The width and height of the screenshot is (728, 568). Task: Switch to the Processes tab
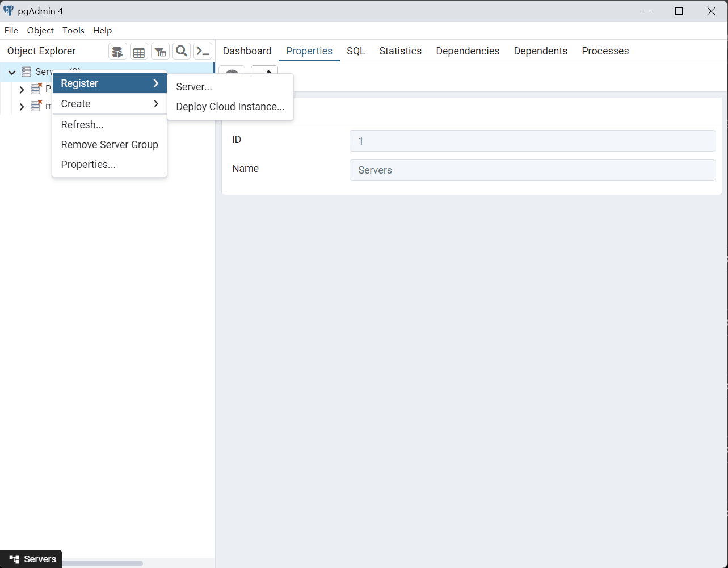click(605, 51)
